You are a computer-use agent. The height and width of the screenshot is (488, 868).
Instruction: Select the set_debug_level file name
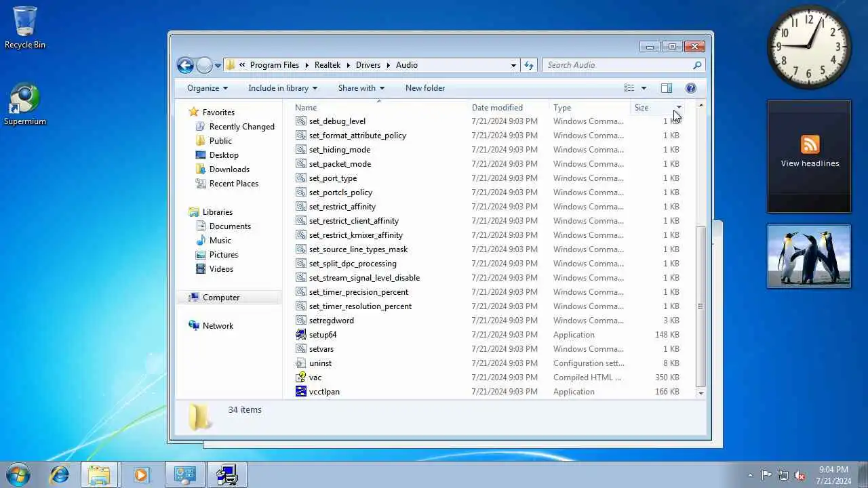point(337,121)
